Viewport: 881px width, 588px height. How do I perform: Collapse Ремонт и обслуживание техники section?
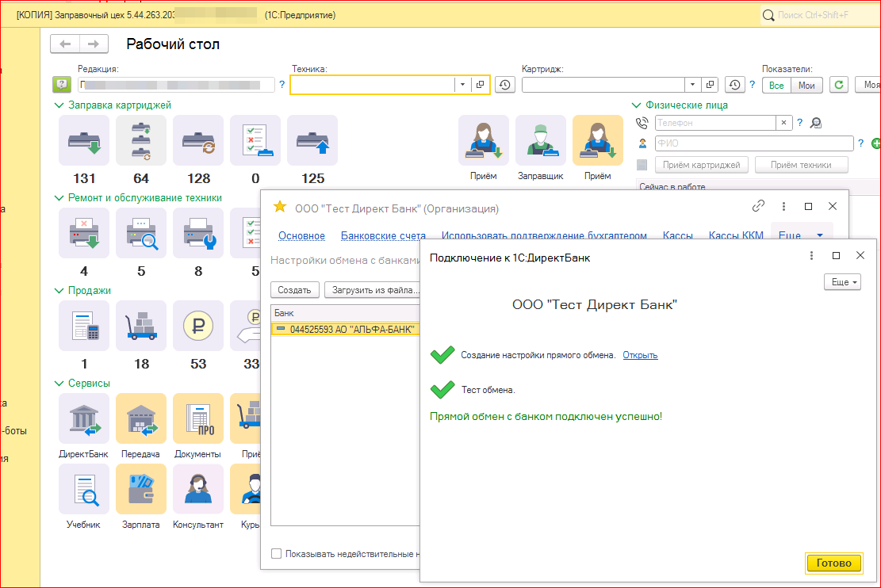tap(59, 197)
